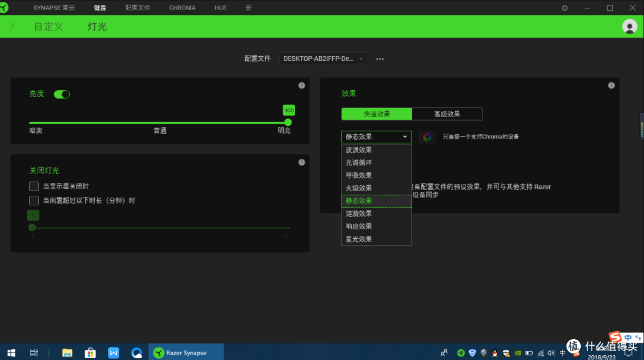
Task: Switch to the CHROMA tab
Action: (182, 8)
